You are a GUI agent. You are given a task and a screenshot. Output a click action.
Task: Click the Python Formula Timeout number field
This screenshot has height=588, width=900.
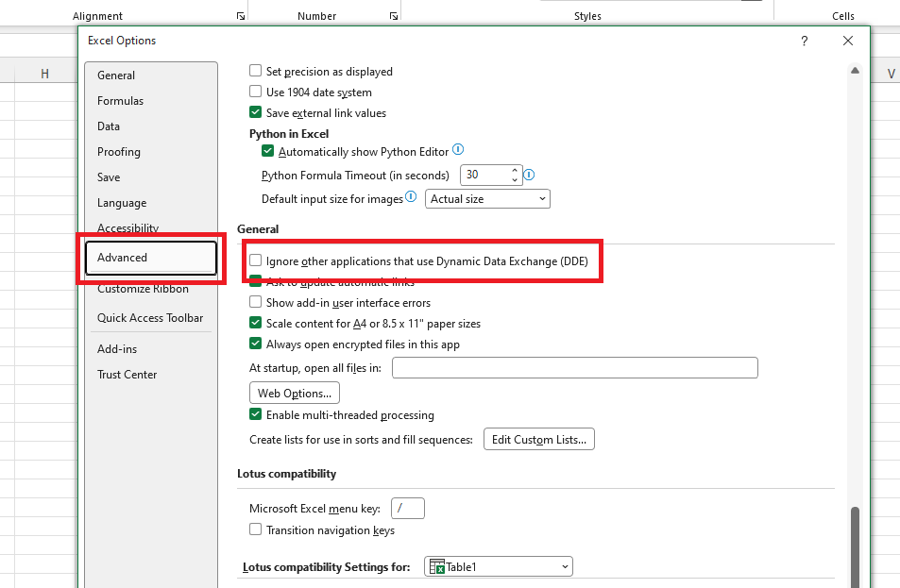point(485,175)
